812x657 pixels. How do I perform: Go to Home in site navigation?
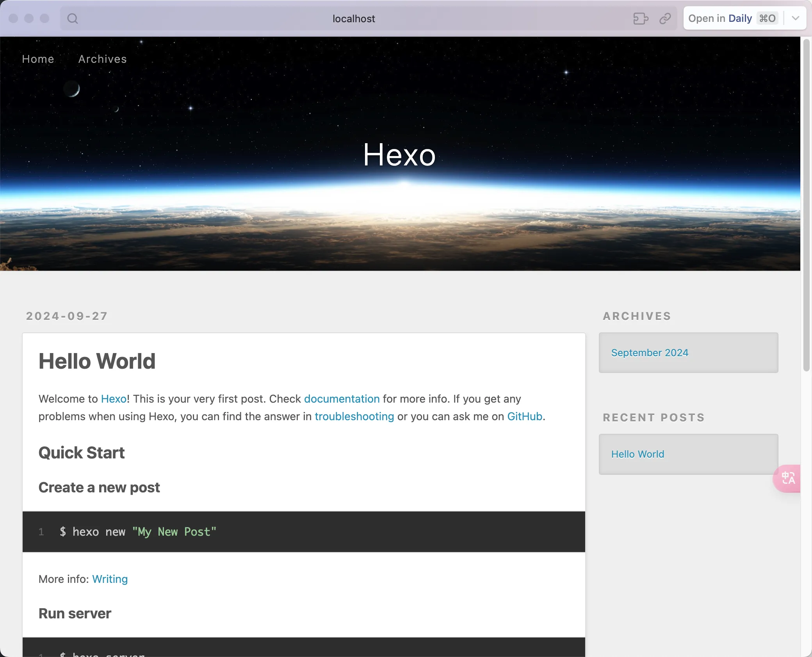coord(38,59)
